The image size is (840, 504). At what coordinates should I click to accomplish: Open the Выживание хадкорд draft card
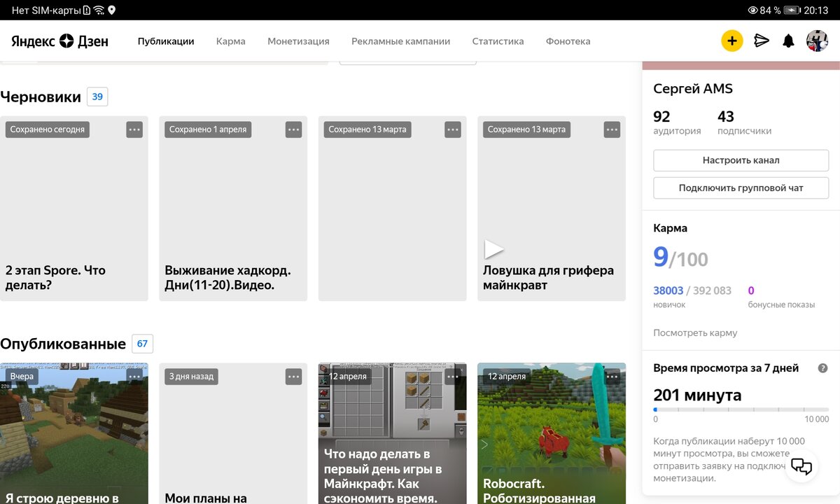[x=233, y=209]
